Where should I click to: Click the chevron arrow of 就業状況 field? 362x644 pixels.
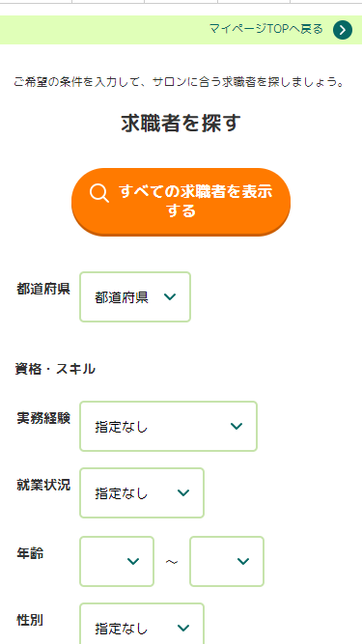183,492
